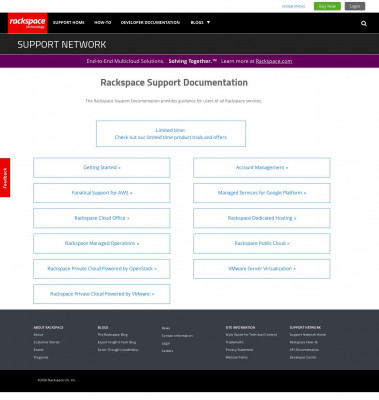Follow the Rackspace.com banner link

click(274, 61)
